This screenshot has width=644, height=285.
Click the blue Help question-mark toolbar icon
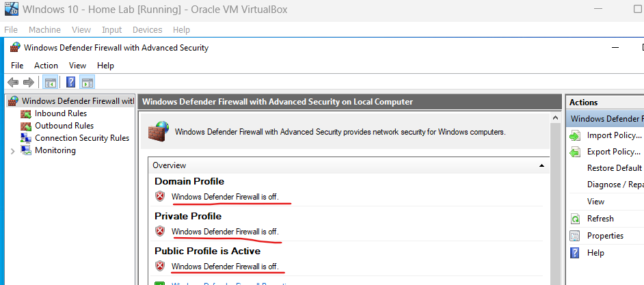[x=70, y=82]
